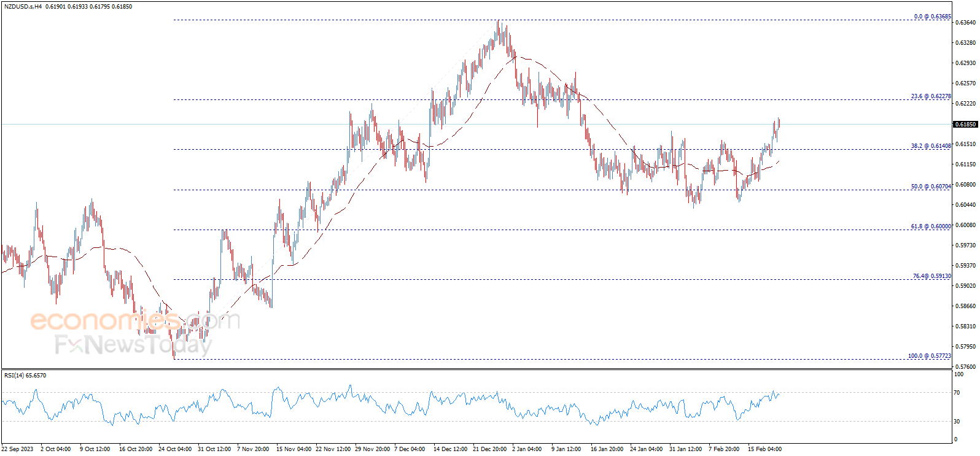Viewport: 980px width, 456px height.
Task: Click the 0.57600 price axis value
Action: pos(966,367)
